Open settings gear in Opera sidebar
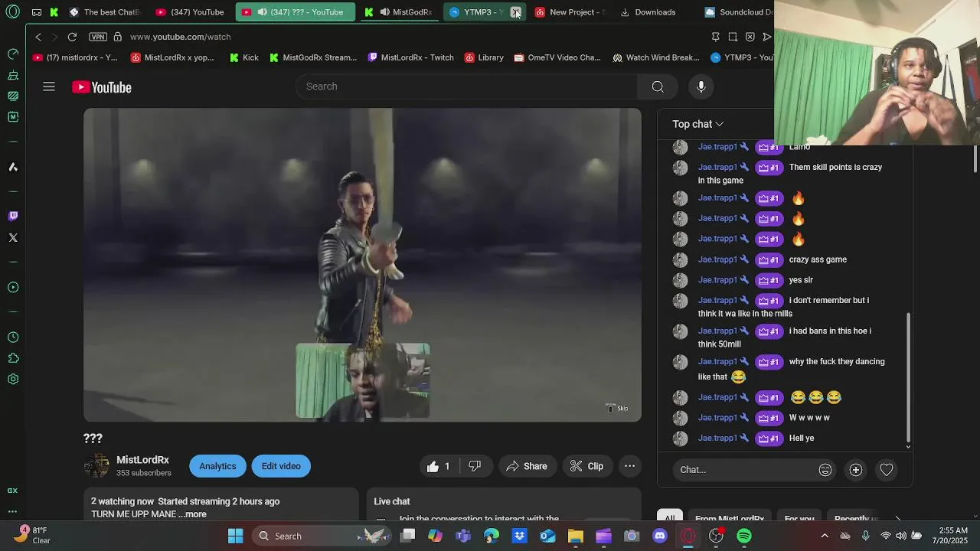 click(x=13, y=380)
